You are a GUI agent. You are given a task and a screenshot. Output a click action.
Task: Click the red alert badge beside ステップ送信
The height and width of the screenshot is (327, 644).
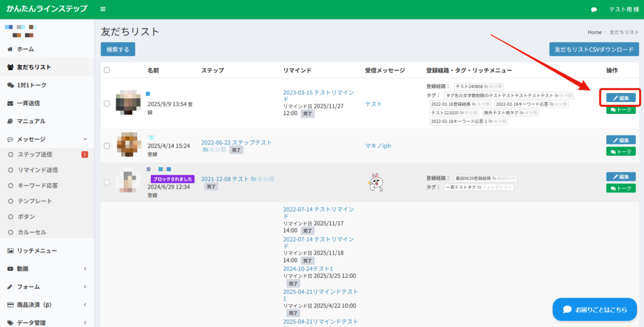[x=84, y=155]
